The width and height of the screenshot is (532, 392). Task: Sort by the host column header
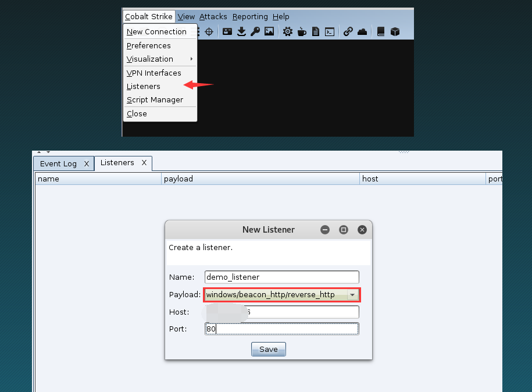(x=423, y=179)
